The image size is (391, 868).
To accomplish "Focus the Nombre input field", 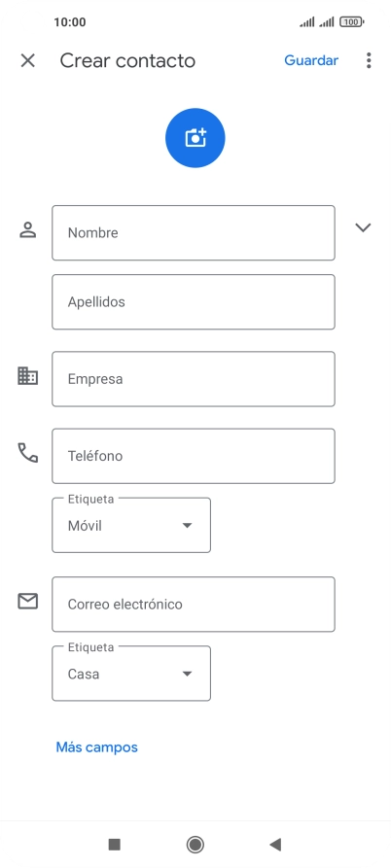I will (x=194, y=233).
